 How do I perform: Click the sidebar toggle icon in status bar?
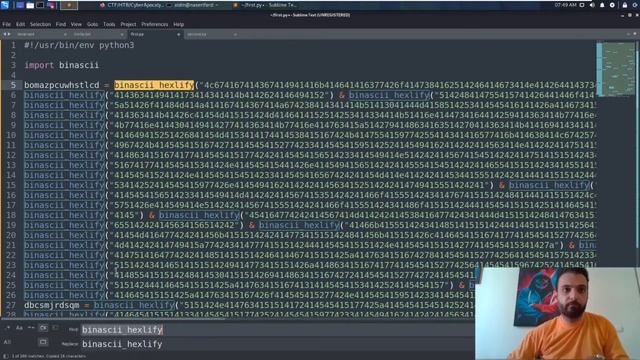coord(6,356)
